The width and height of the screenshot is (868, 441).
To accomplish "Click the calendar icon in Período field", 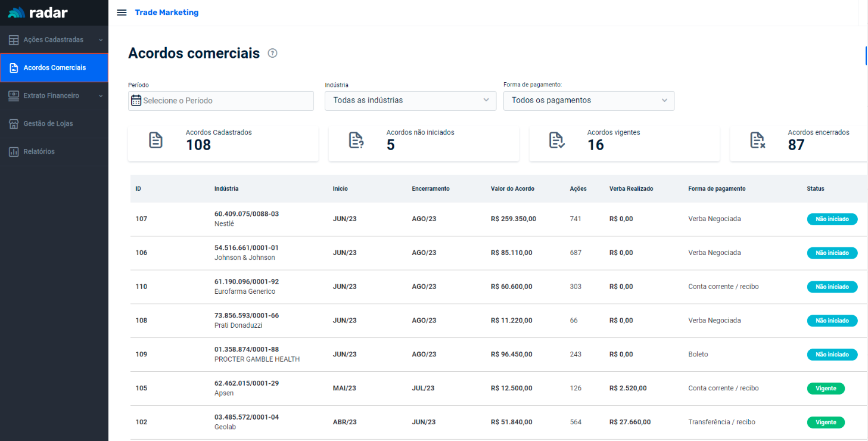I will (136, 100).
